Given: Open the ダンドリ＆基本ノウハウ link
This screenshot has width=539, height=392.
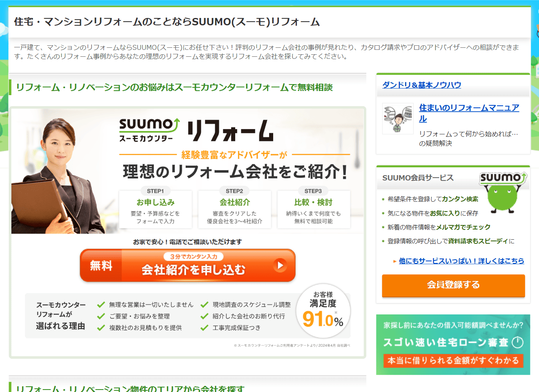Looking at the screenshot, I should pos(421,85).
